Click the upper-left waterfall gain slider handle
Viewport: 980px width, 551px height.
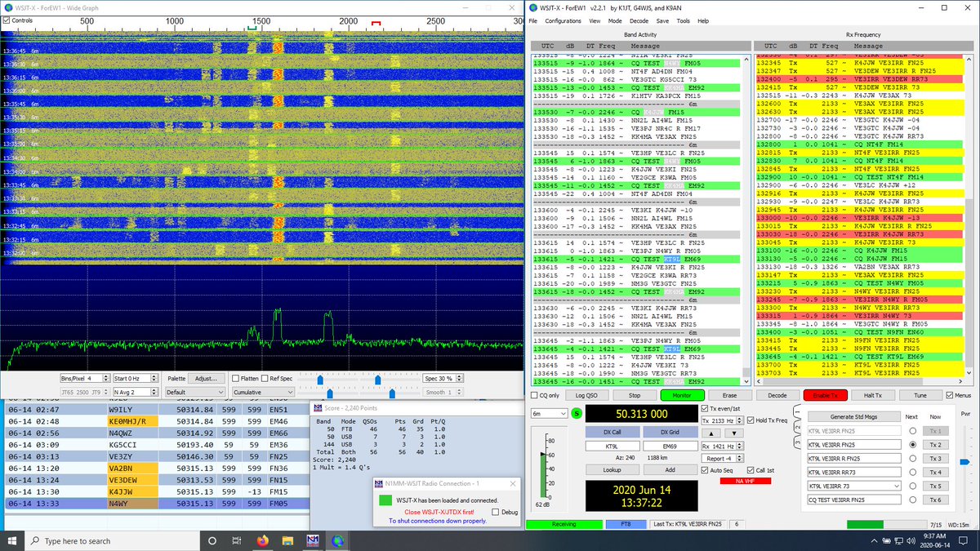click(320, 379)
